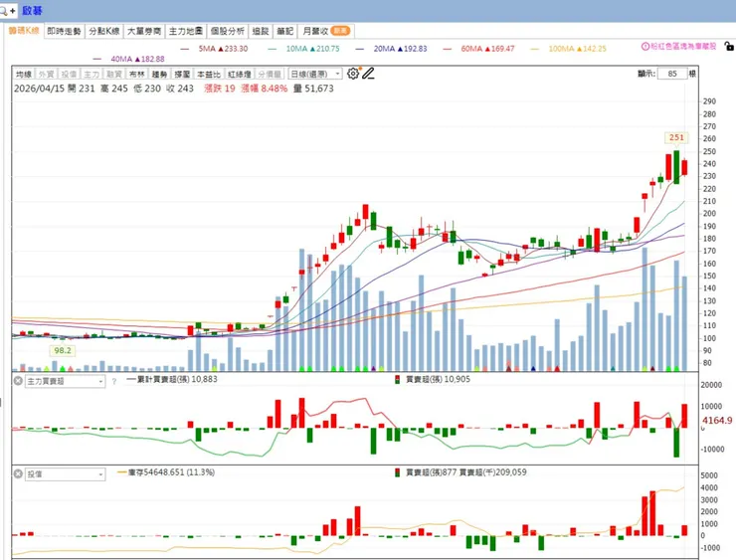Click the 251 high price label
The image size is (736, 560).
click(x=676, y=137)
